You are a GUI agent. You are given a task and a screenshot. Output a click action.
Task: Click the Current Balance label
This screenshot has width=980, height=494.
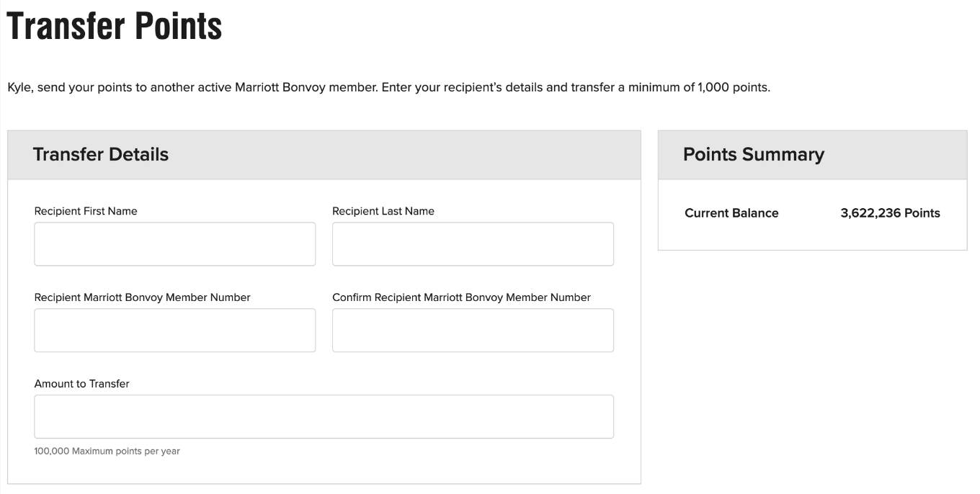coord(731,213)
